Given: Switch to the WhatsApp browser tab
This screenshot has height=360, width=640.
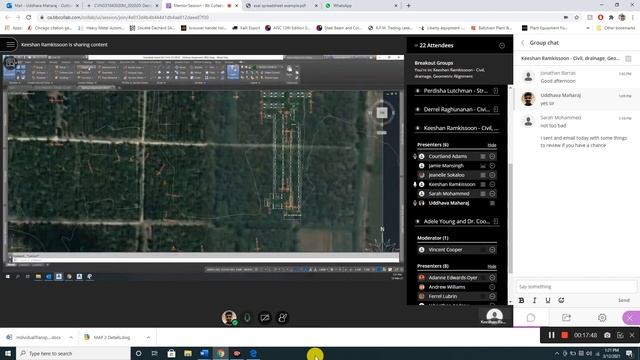Looking at the screenshot, I should [x=361, y=6].
